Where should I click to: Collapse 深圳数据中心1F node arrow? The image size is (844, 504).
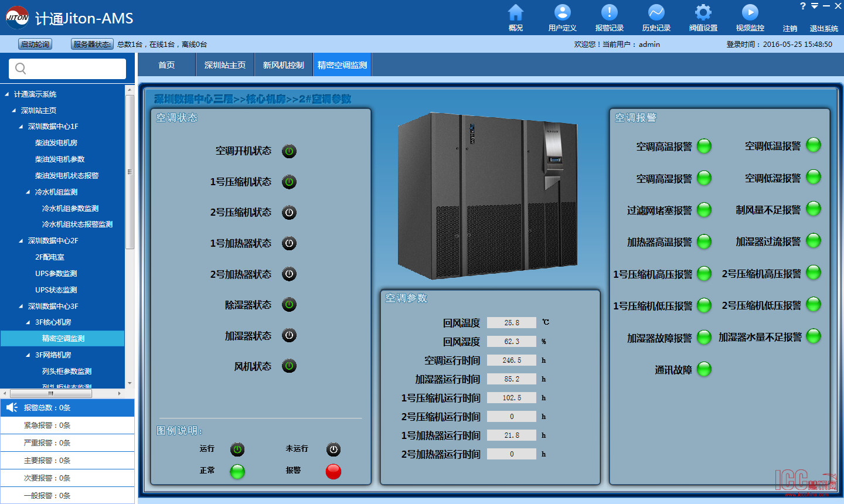pyautogui.click(x=21, y=127)
